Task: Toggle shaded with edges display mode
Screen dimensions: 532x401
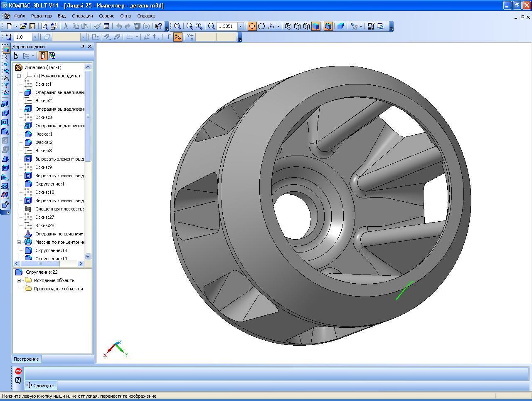Action: click(328, 26)
